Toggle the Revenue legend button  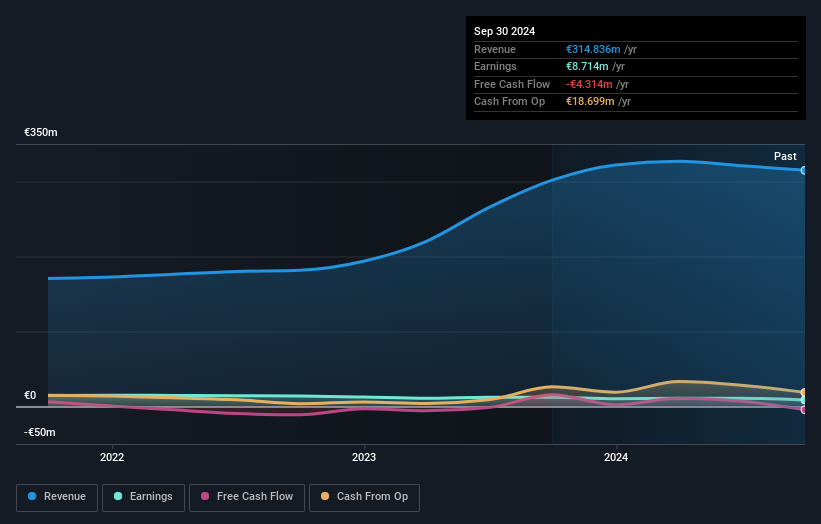[57, 497]
